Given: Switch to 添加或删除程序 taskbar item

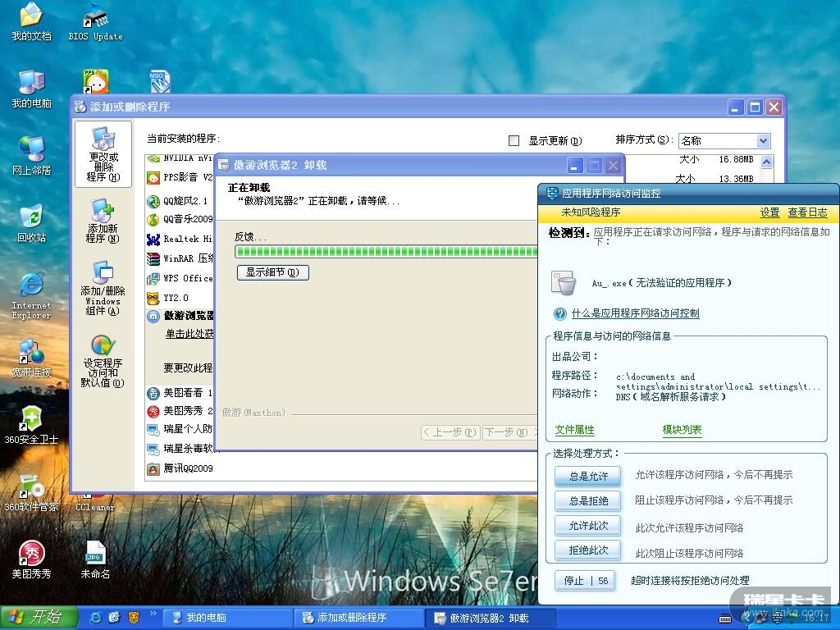Looking at the screenshot, I should [358, 618].
